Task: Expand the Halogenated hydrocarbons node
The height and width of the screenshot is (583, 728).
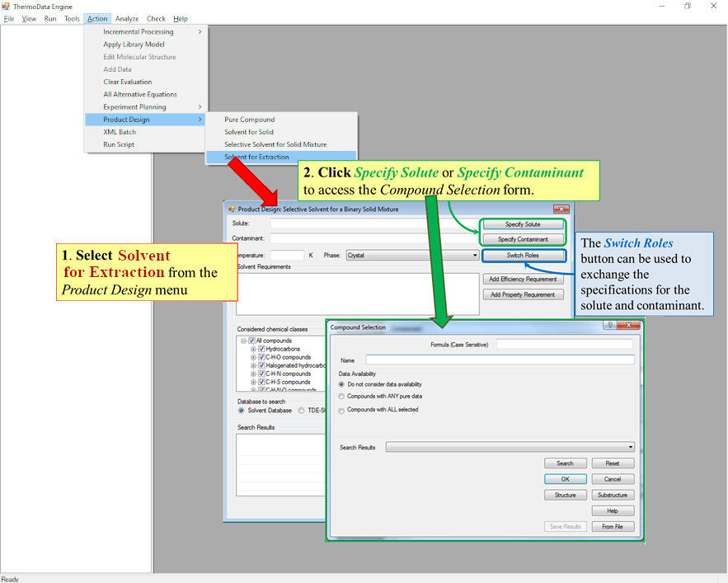Action: click(x=253, y=365)
